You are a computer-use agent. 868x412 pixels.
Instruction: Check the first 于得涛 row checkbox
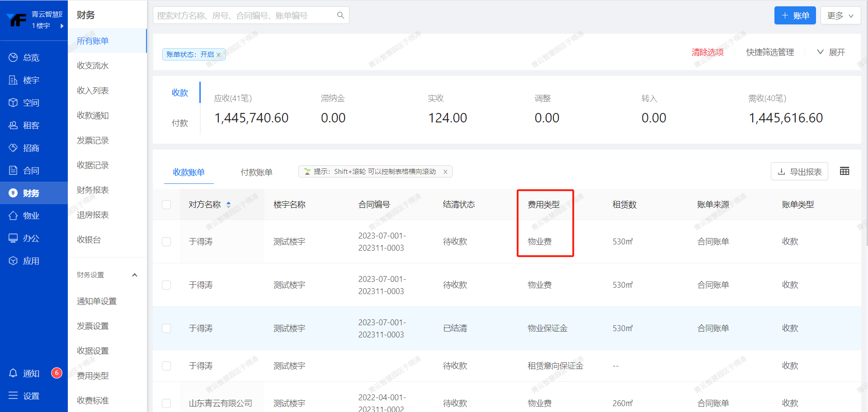point(166,242)
